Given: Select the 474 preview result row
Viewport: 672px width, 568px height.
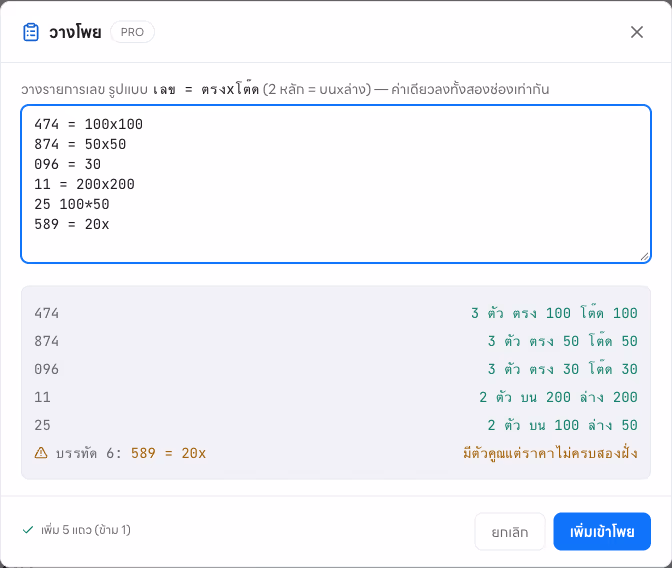Looking at the screenshot, I should pyautogui.click(x=336, y=313).
